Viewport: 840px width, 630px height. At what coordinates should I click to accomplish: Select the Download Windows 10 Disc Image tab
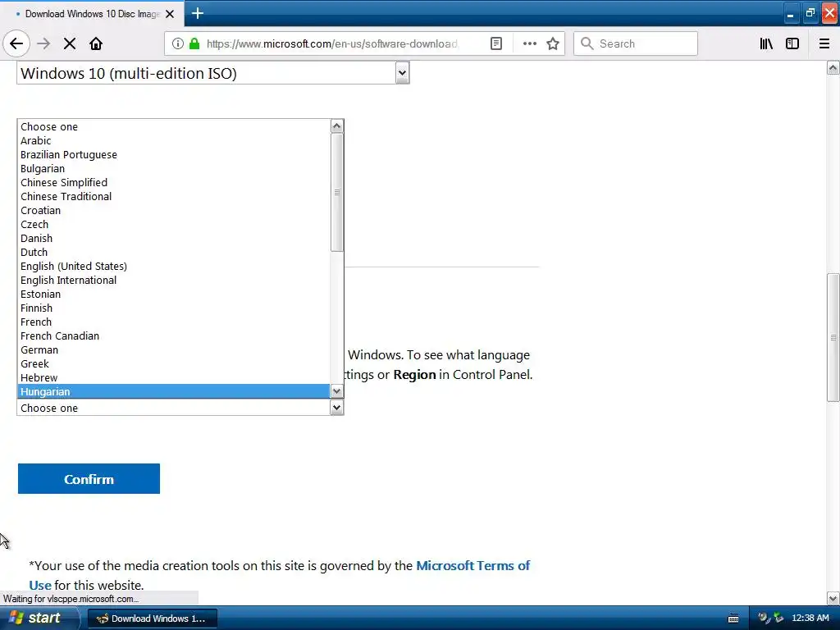(92, 14)
